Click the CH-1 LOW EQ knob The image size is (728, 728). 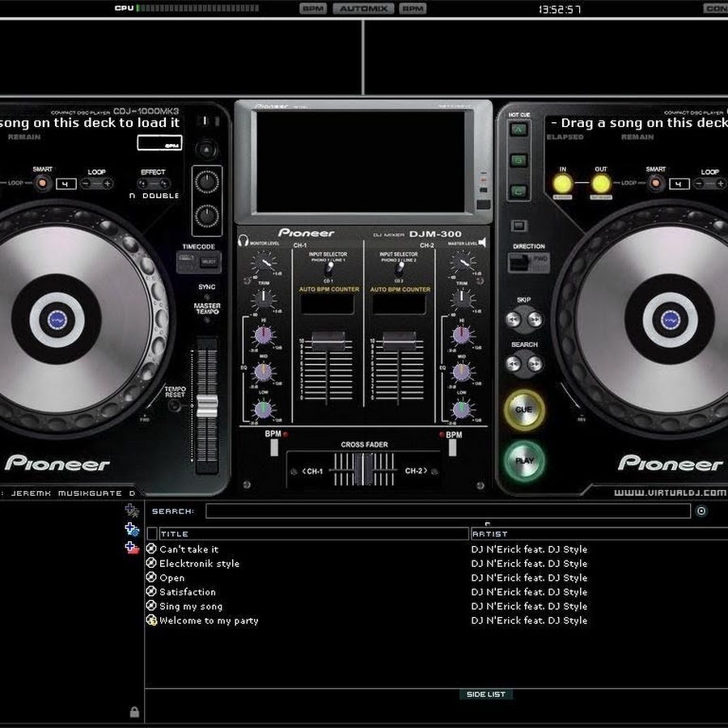click(263, 409)
